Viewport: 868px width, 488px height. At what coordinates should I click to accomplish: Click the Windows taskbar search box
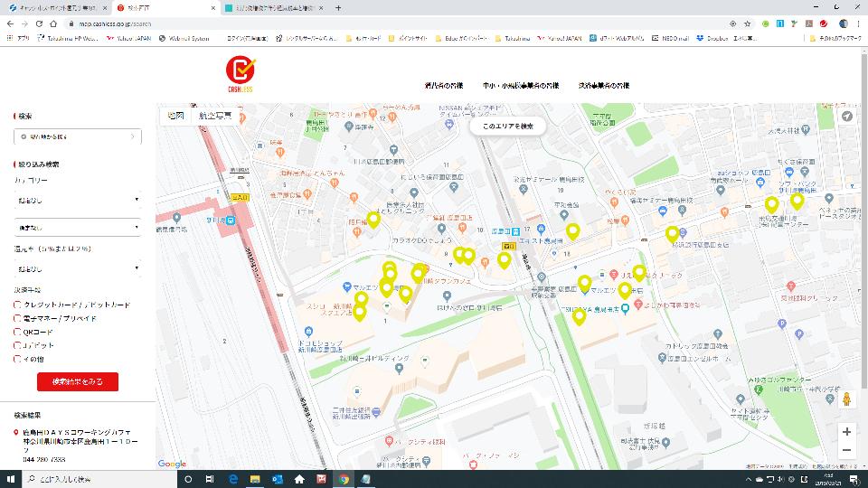[99, 479]
